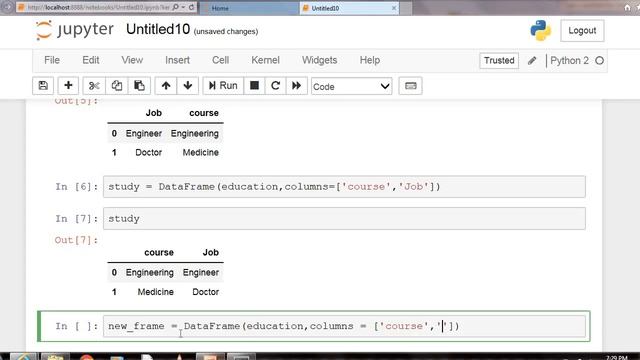Viewport: 640px width, 360px height.
Task: Click the Logout button
Action: (x=582, y=31)
